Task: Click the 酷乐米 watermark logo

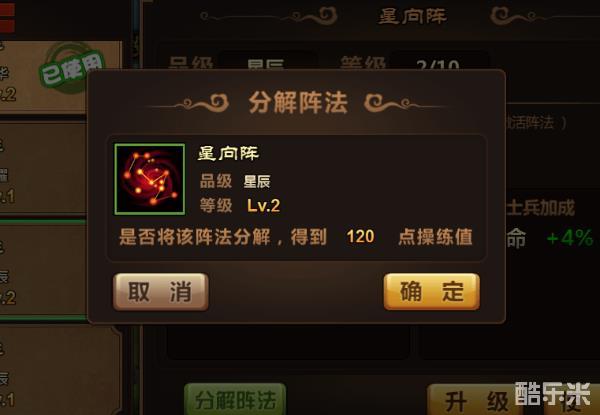Action: (553, 394)
